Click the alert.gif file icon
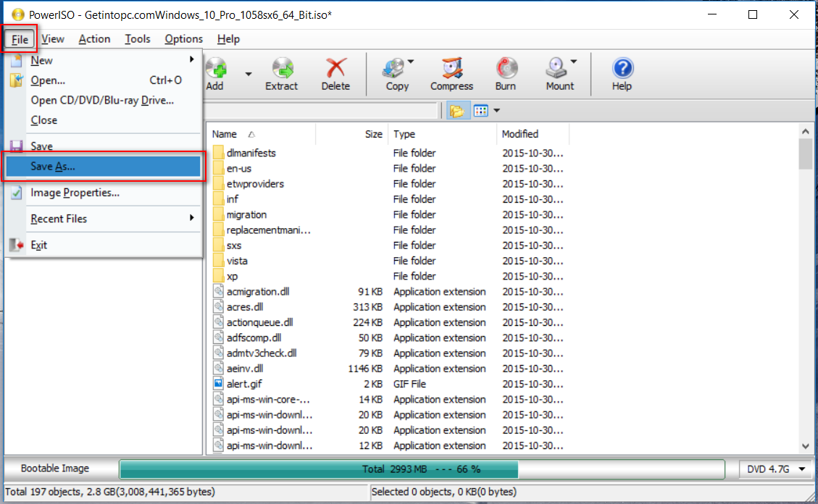The height and width of the screenshot is (504, 818). [x=218, y=384]
